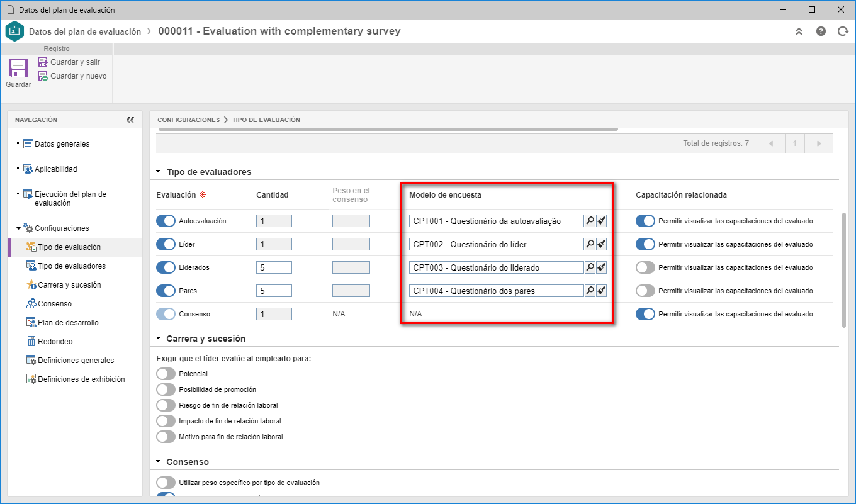856x504 pixels.
Task: Toggle the Consenso evaluation switch
Action: click(166, 314)
